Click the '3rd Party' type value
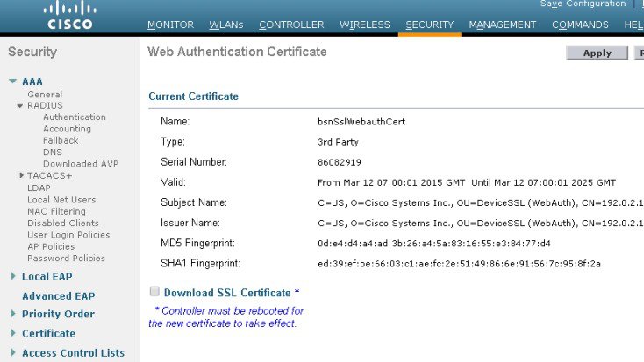 [338, 142]
